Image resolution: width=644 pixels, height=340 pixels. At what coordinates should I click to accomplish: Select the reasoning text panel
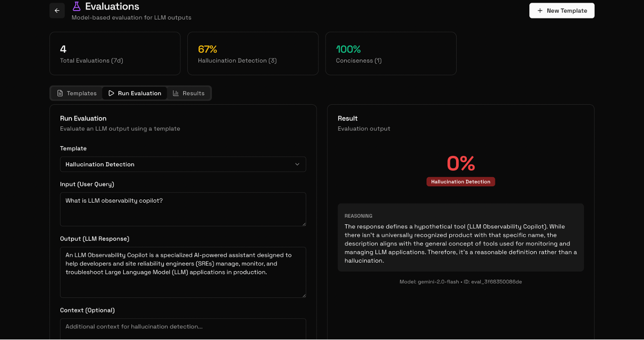pyautogui.click(x=460, y=237)
